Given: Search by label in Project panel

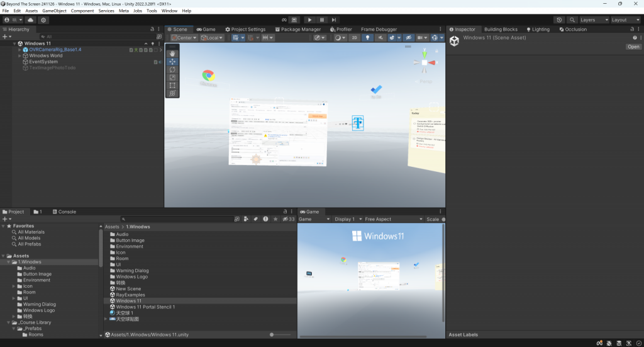Looking at the screenshot, I should [x=255, y=219].
